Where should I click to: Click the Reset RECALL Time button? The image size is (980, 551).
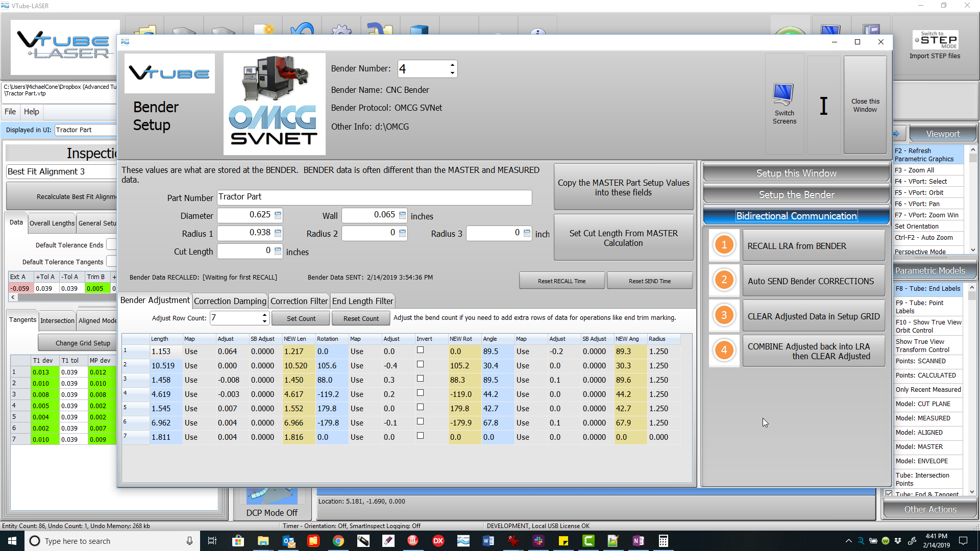coord(561,281)
